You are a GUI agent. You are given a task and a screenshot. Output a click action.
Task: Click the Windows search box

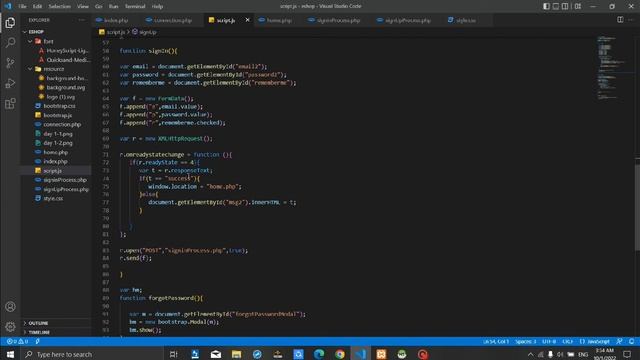pos(92,354)
